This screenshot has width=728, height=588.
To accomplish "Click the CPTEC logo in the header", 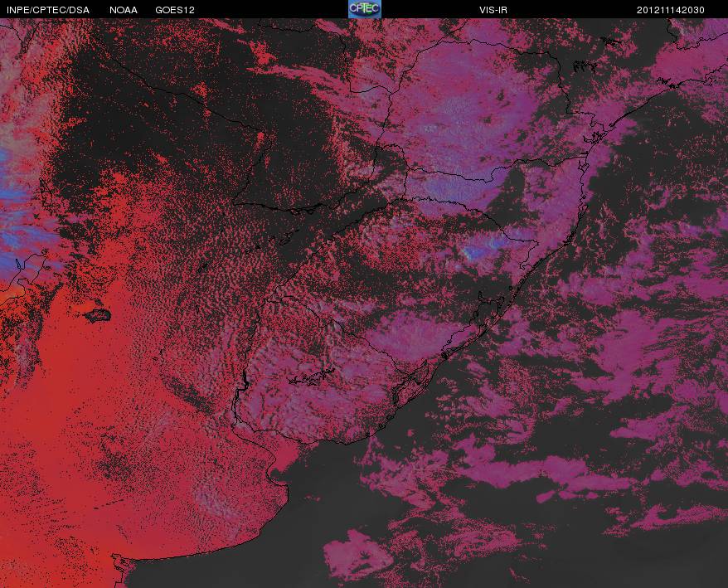I will [x=365, y=9].
